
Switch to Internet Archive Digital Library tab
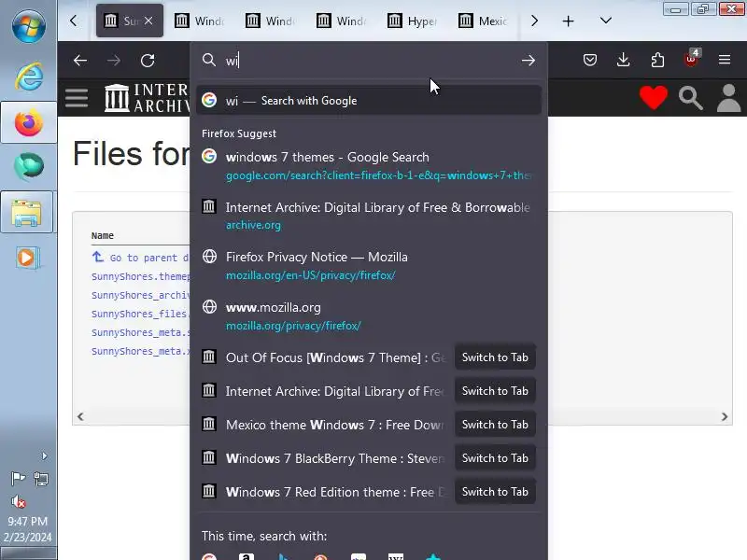[x=495, y=391]
